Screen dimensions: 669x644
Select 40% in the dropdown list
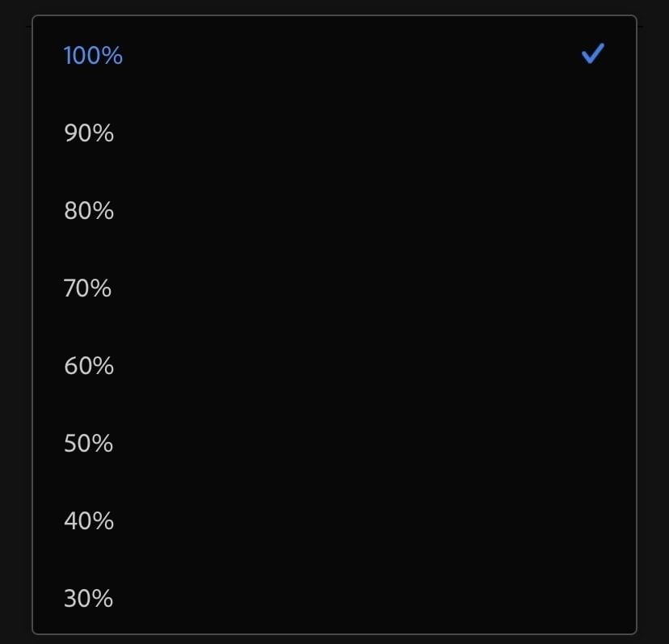[x=334, y=521]
